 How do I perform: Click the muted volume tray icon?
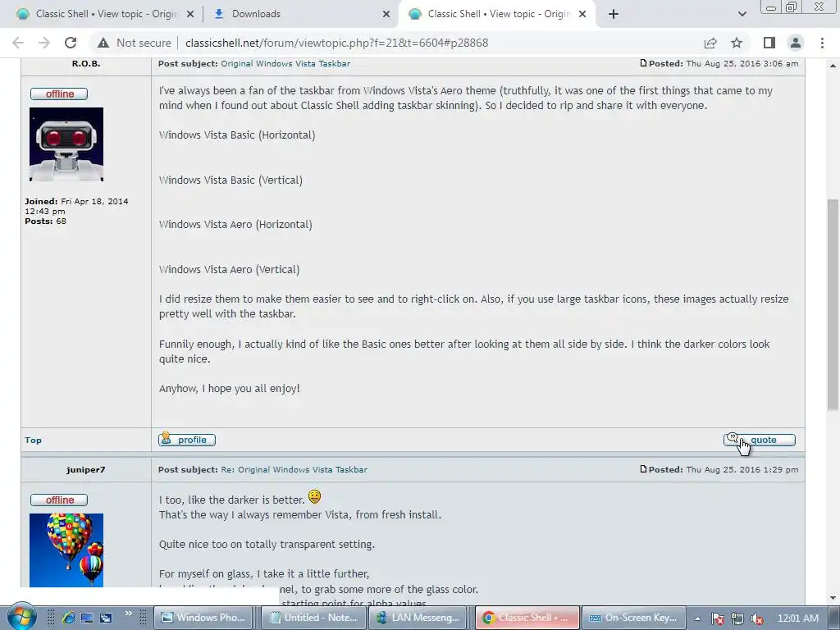click(756, 619)
